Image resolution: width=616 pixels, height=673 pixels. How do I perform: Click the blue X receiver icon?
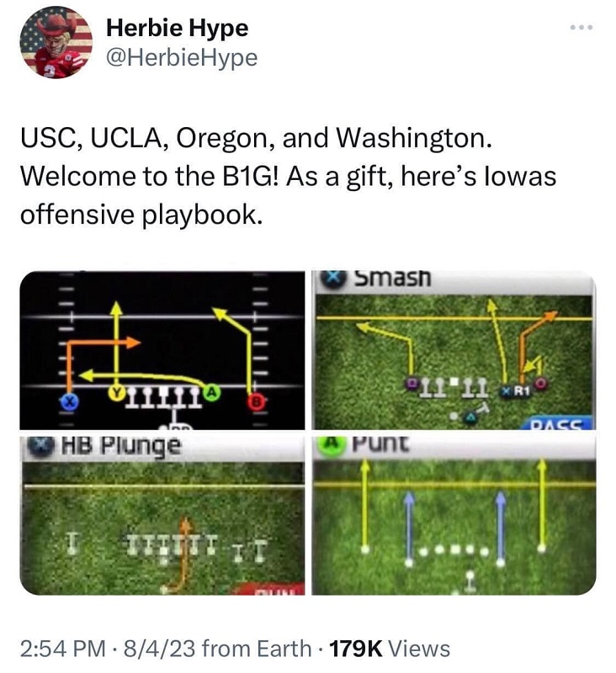(x=68, y=402)
